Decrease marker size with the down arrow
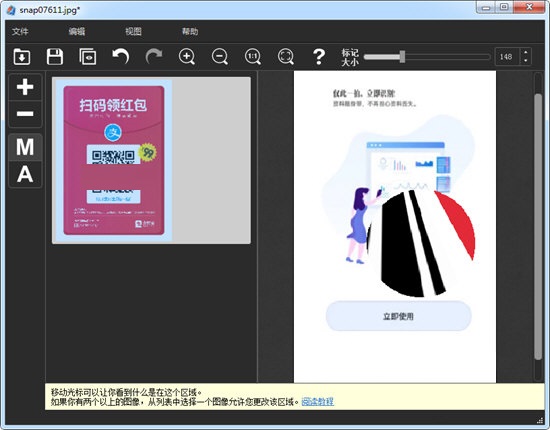 click(x=525, y=61)
